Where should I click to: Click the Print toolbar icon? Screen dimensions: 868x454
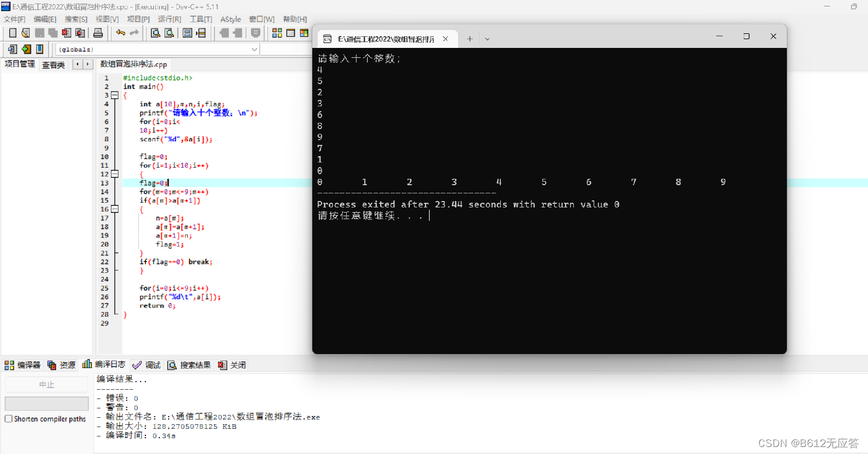(x=98, y=33)
